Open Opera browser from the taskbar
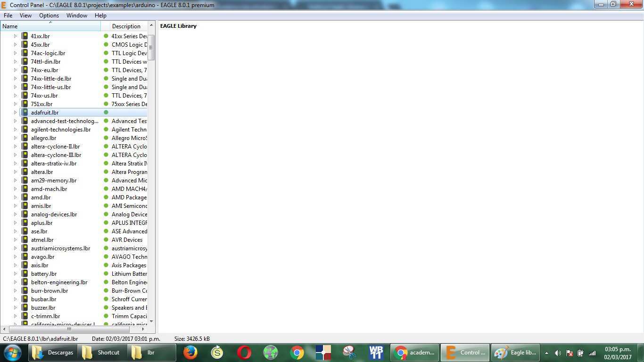644x362 pixels. [x=244, y=353]
